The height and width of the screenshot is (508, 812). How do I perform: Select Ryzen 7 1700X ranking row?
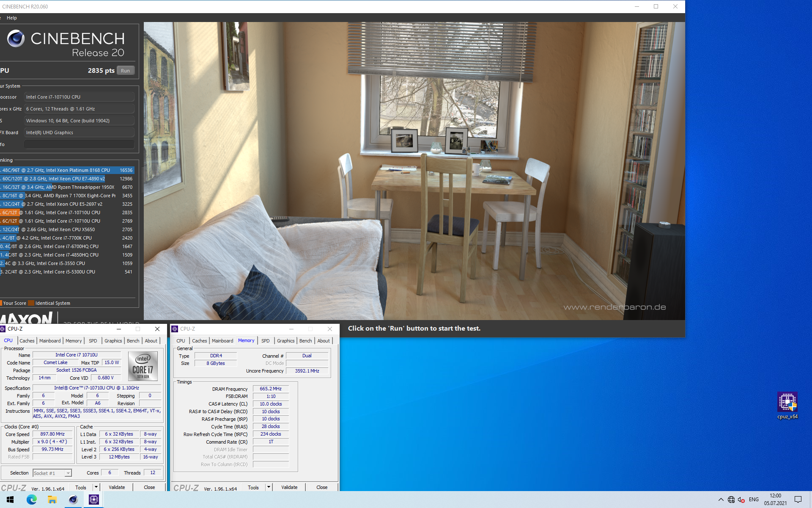point(67,196)
